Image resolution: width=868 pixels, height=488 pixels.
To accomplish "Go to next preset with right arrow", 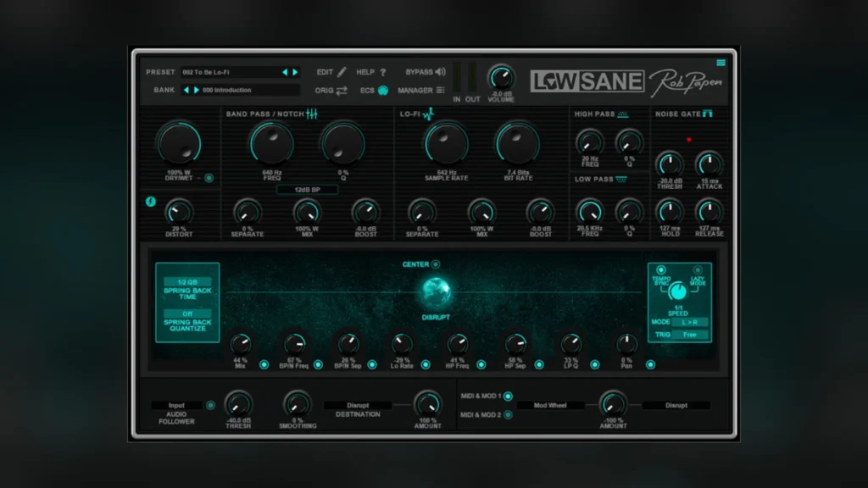I will [x=295, y=73].
